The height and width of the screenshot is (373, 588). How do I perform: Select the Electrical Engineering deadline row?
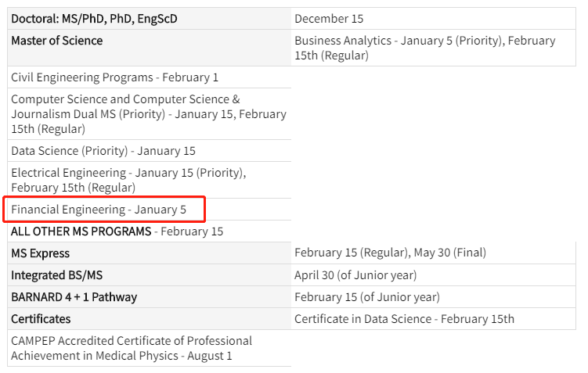[128, 179]
